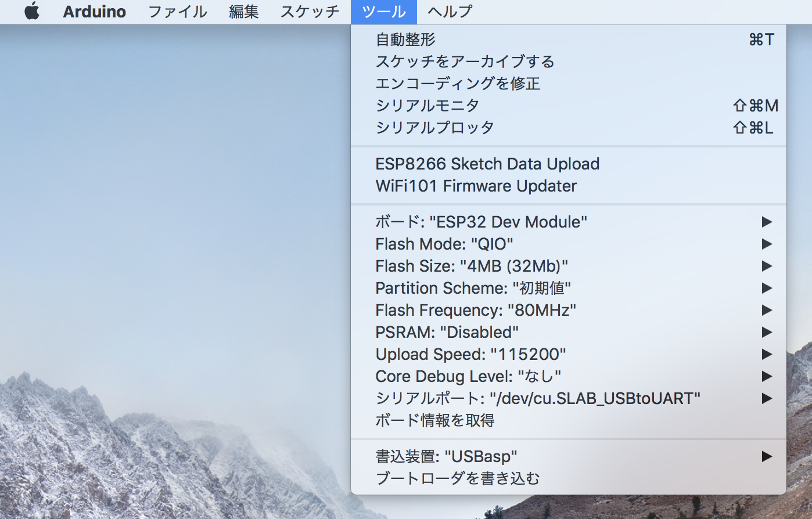
Task: Launch ESP8266 Sketch Data Upload
Action: [x=487, y=163]
